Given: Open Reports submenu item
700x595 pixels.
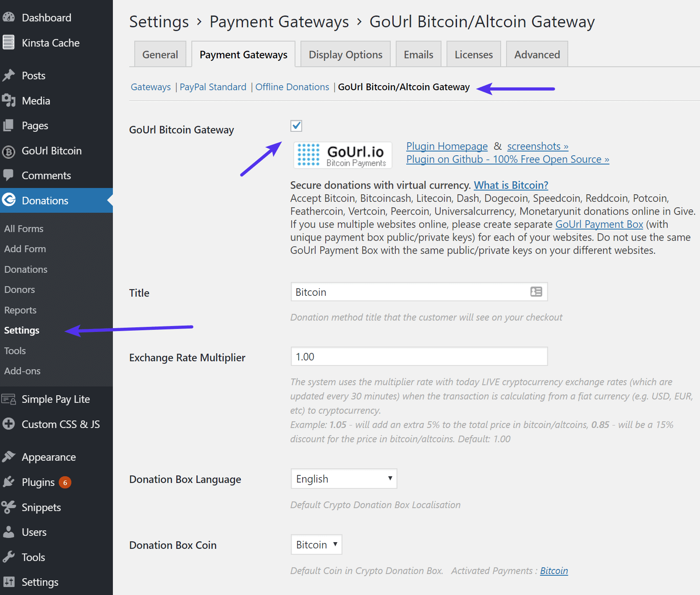Looking at the screenshot, I should tap(21, 310).
